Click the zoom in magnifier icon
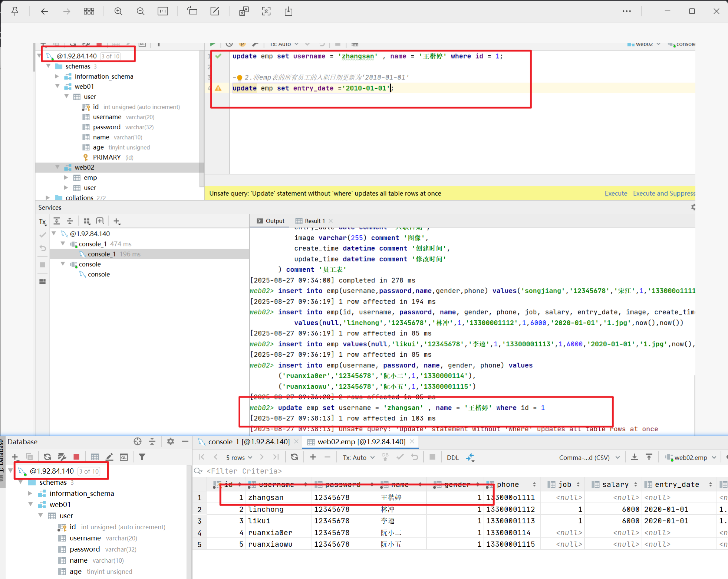Screen dimensions: 728x579 (118, 11)
